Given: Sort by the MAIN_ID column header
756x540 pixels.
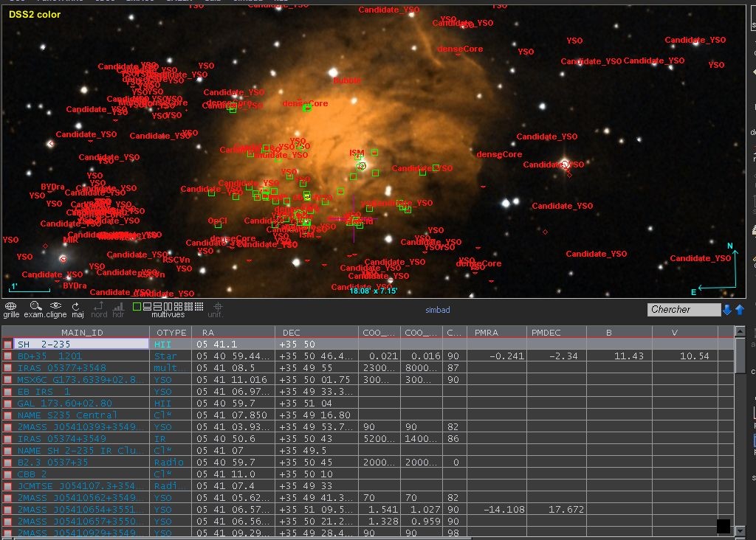Looking at the screenshot, I should point(82,333).
